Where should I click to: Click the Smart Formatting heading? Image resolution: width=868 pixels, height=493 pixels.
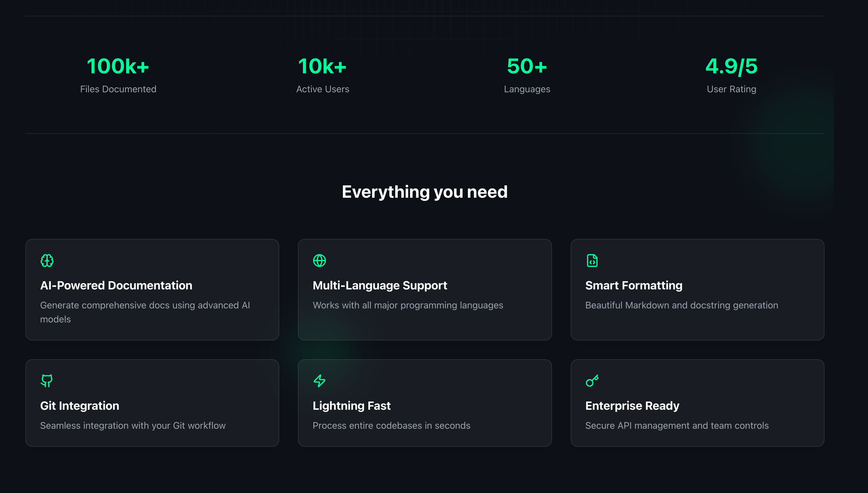point(634,285)
